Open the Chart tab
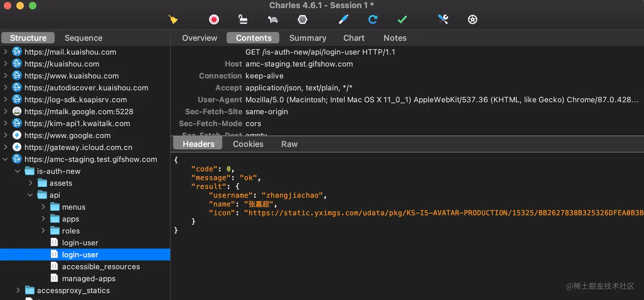Image resolution: width=644 pixels, height=300 pixels. tap(354, 38)
